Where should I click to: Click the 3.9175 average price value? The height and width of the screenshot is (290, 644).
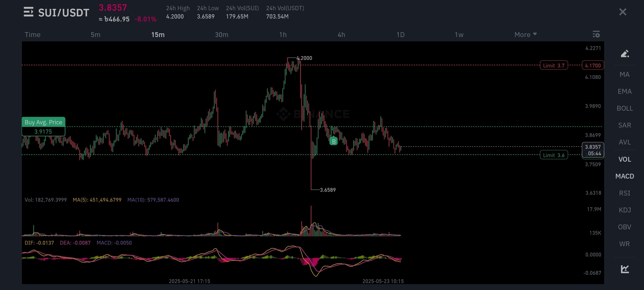(x=43, y=132)
